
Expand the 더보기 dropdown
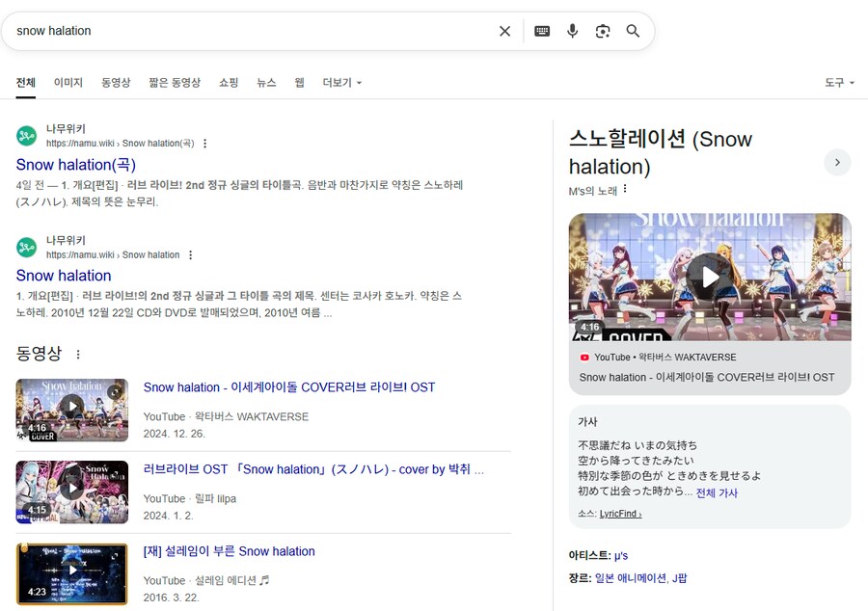341,82
